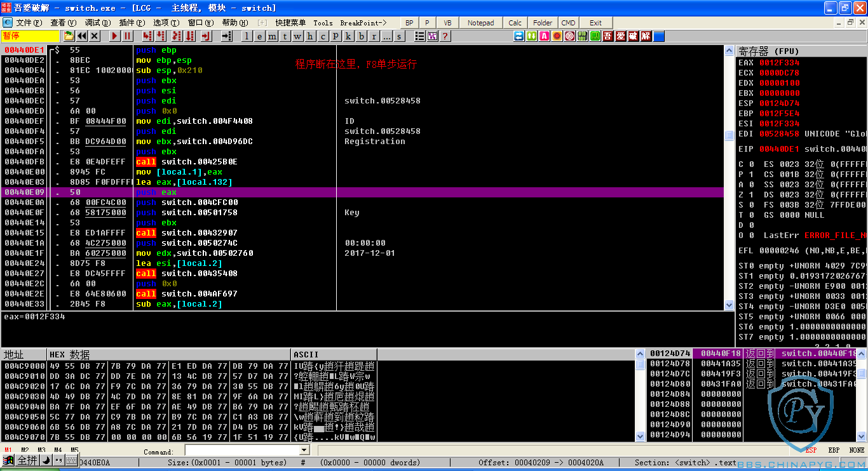This screenshot has width=868, height=471.
Task: Open the BreakPoint-> menu
Action: click(363, 23)
